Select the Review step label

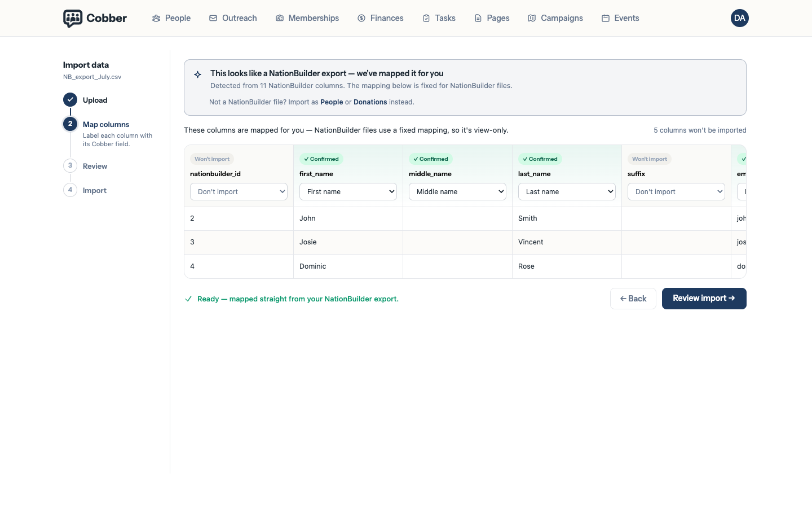click(95, 166)
